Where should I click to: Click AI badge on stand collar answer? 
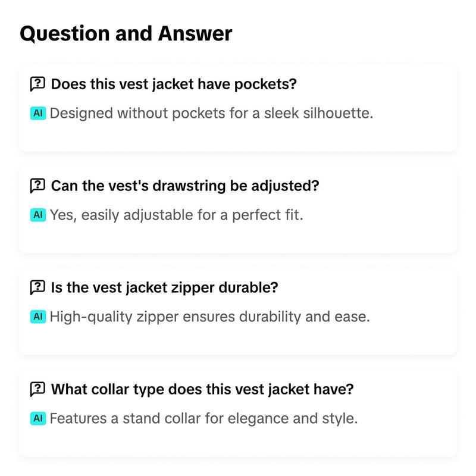pos(38,418)
